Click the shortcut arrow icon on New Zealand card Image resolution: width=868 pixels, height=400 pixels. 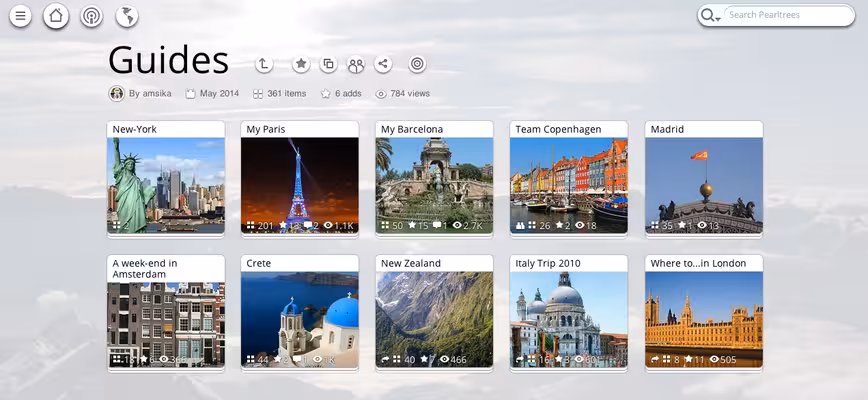(386, 360)
